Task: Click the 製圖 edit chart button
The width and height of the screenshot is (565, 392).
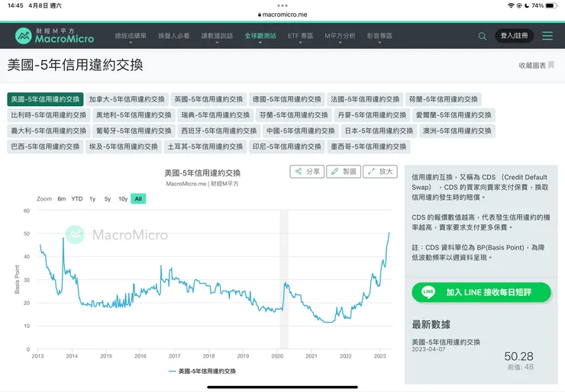Action: [x=344, y=172]
